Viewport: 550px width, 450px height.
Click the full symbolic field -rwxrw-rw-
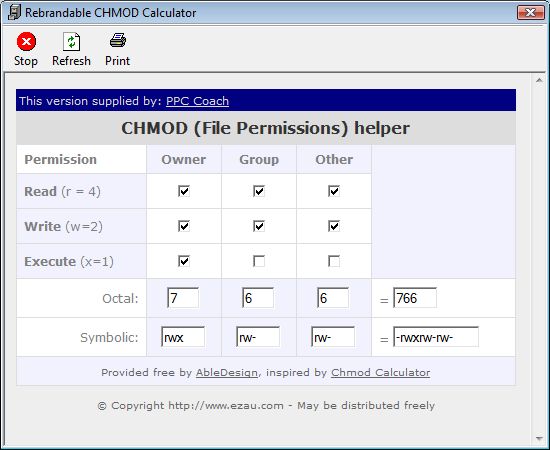(x=436, y=337)
